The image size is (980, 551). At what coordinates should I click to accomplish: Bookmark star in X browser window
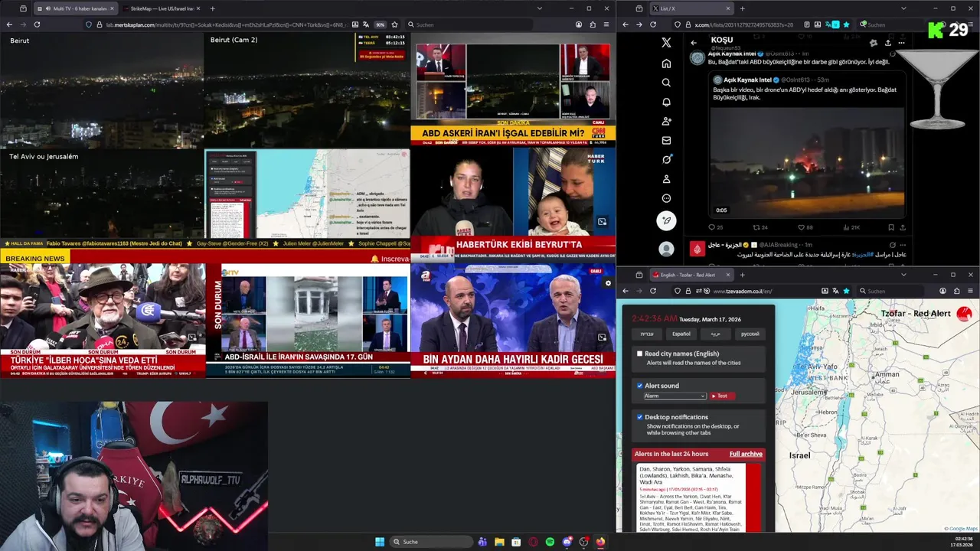(x=846, y=24)
